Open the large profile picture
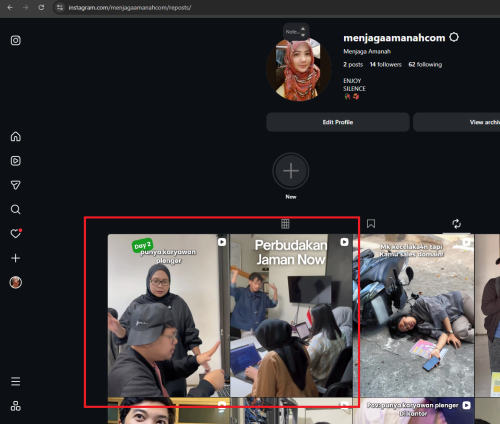 299,69
